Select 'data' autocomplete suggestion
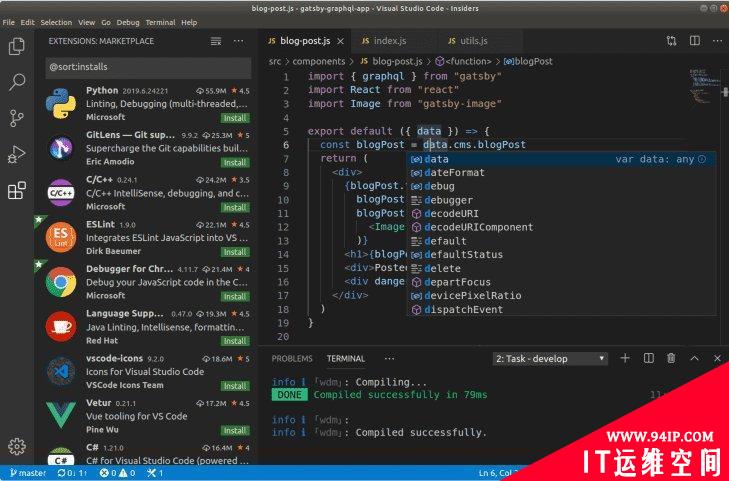Screen dimensions: 729x481 click(x=561, y=159)
